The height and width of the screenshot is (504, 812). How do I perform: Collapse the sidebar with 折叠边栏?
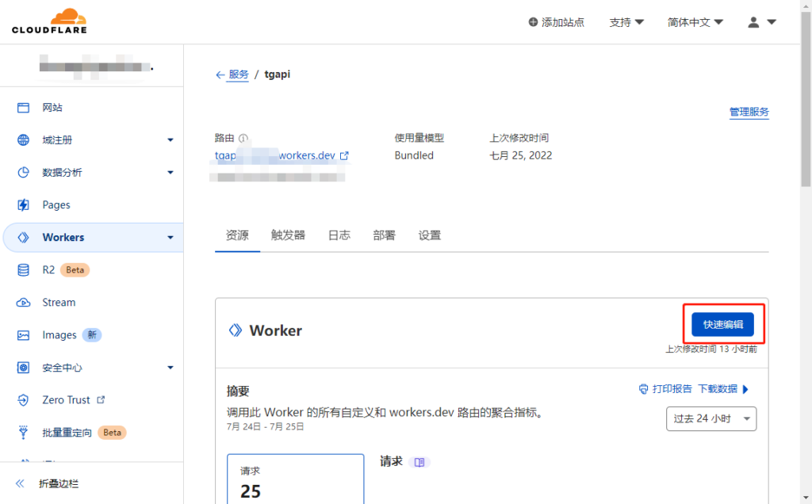(x=58, y=483)
